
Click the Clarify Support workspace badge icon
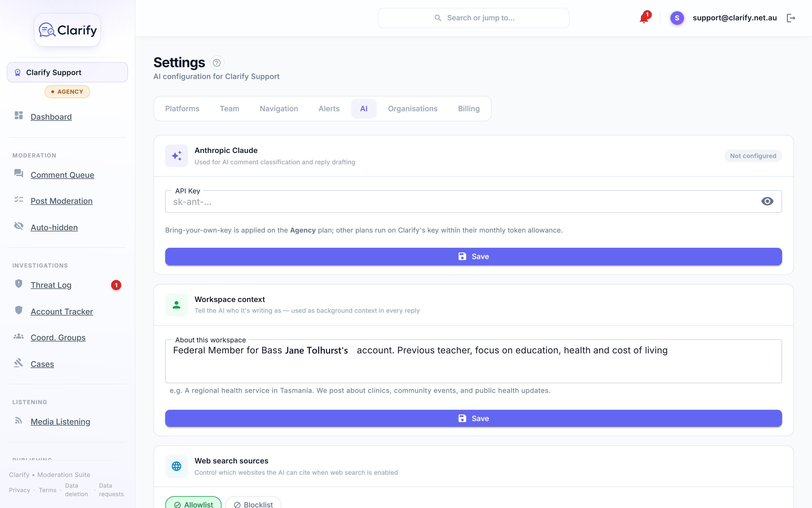point(18,73)
